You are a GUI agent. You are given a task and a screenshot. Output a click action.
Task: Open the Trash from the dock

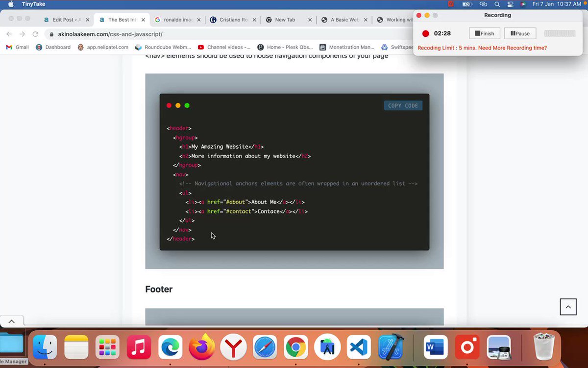click(543, 347)
